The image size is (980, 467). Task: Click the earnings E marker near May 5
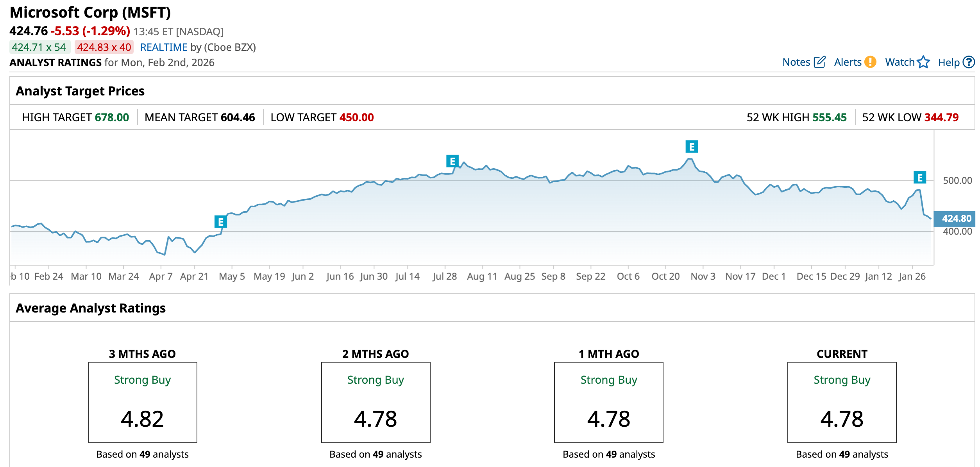[x=221, y=222]
